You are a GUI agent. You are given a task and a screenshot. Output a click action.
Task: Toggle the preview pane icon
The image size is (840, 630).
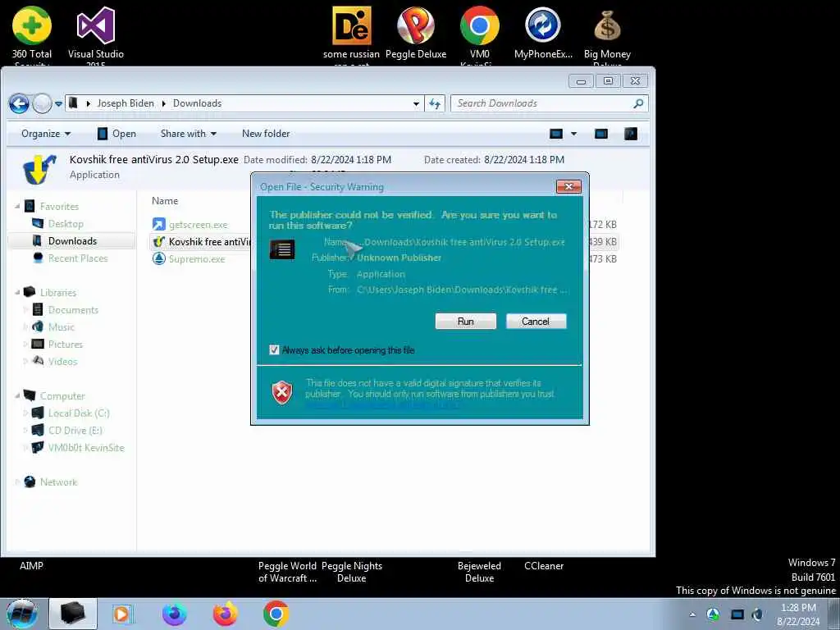[x=601, y=134]
